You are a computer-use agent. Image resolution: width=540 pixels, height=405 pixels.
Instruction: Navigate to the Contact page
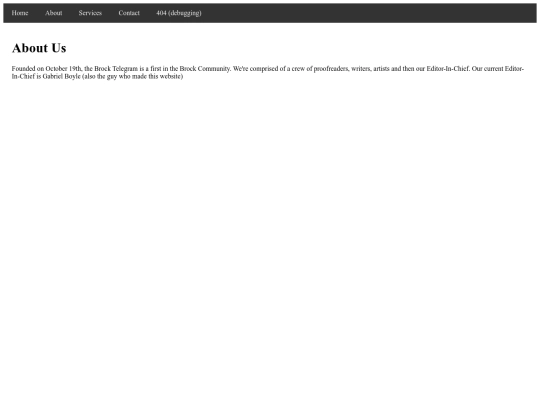point(129,13)
